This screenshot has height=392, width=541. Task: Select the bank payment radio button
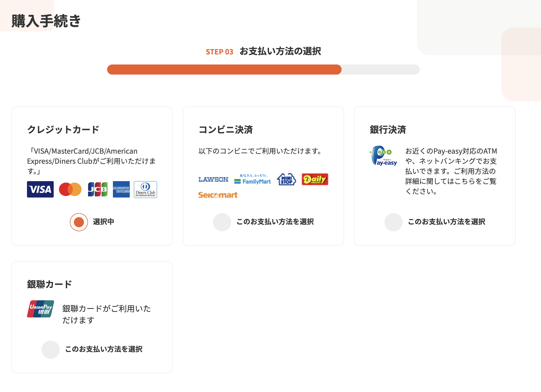coord(394,222)
